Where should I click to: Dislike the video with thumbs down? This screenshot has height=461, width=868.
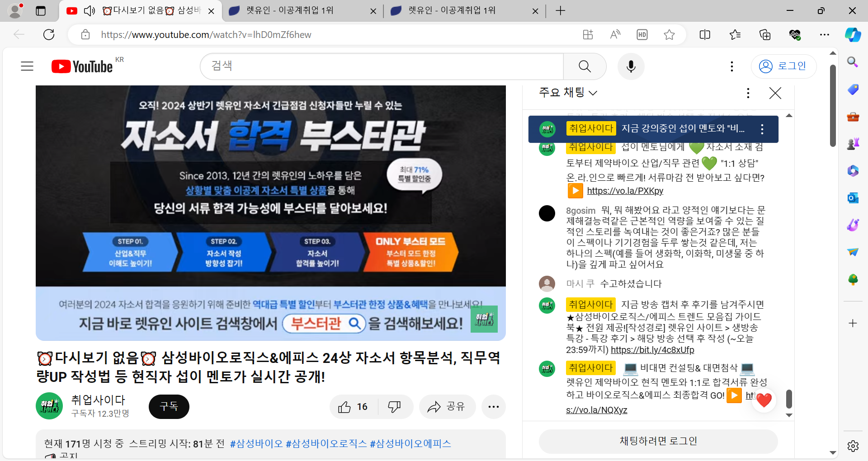395,407
